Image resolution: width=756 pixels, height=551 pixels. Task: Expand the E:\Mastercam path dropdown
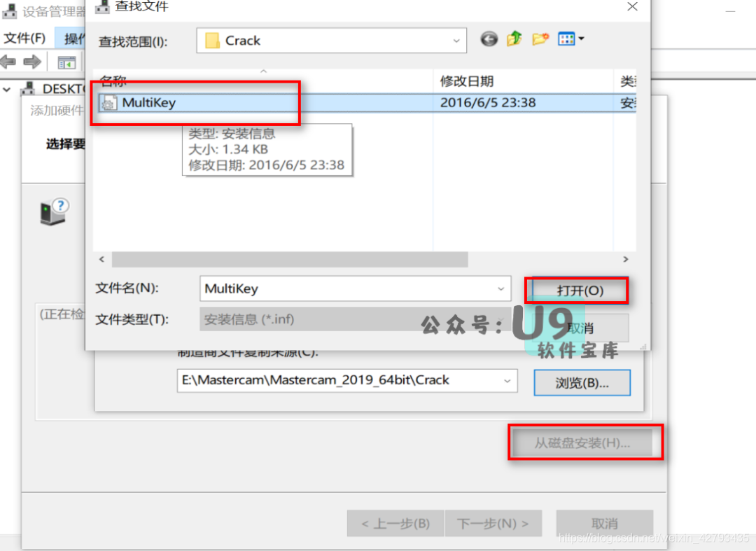click(x=507, y=381)
